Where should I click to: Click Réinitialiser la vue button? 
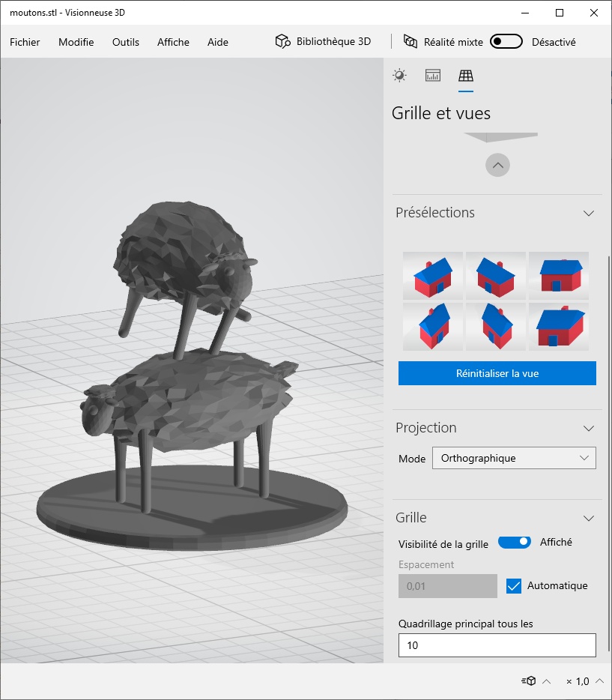pos(497,373)
